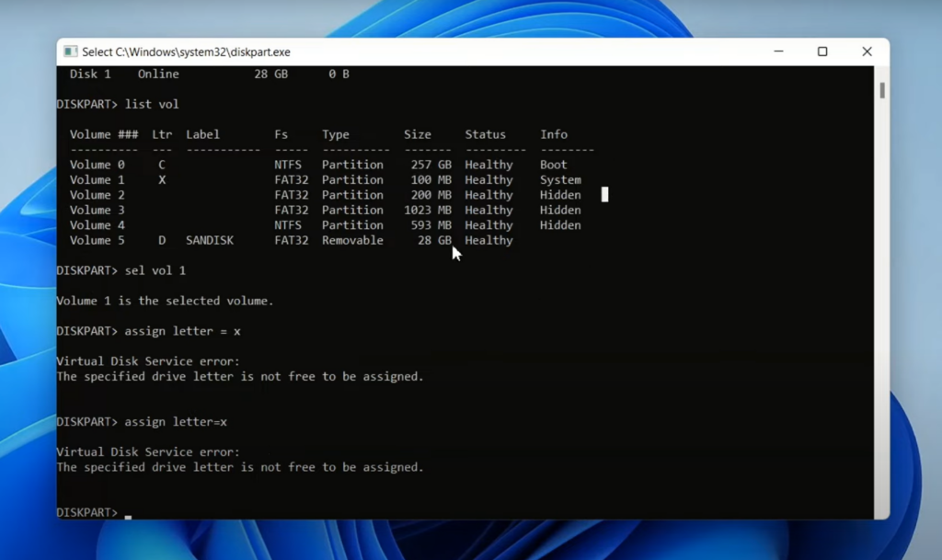Click 'Hidden' in the Volume 3 row
The image size is (942, 560).
click(x=560, y=210)
